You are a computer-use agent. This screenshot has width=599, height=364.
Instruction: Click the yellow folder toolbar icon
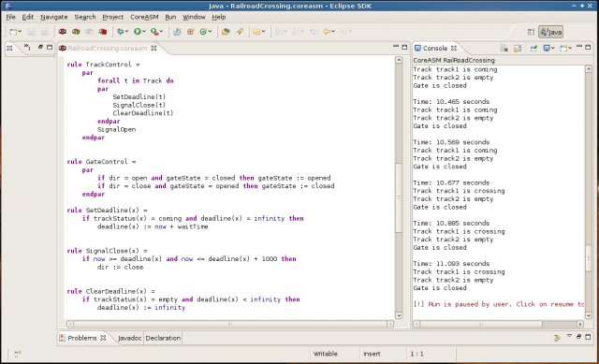[x=256, y=32]
